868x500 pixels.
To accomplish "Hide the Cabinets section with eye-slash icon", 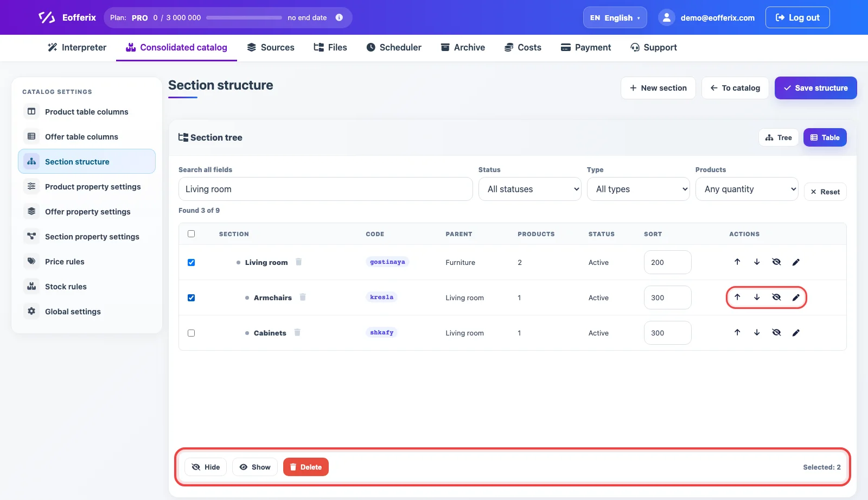I will tap(776, 332).
